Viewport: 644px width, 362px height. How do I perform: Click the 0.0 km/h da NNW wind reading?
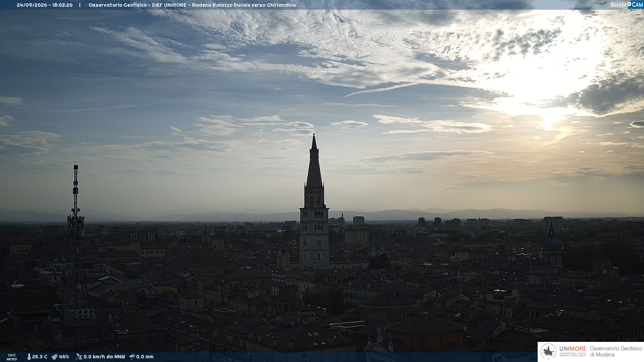click(x=104, y=357)
